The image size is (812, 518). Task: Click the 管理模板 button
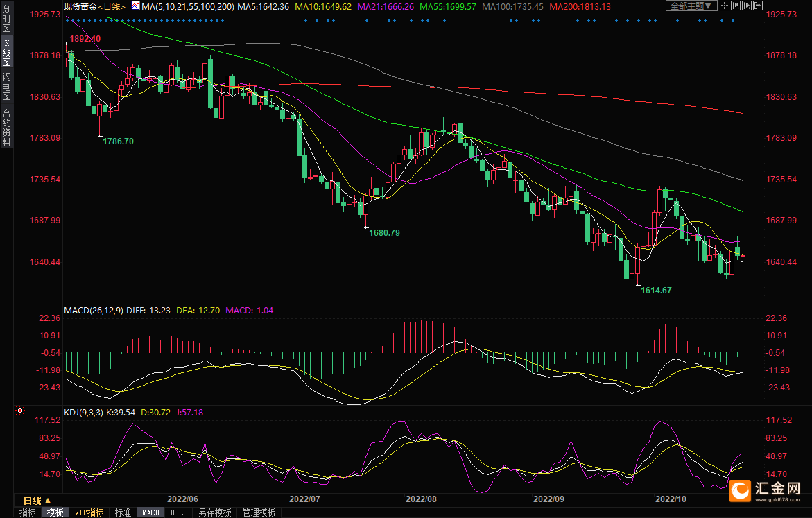259,512
